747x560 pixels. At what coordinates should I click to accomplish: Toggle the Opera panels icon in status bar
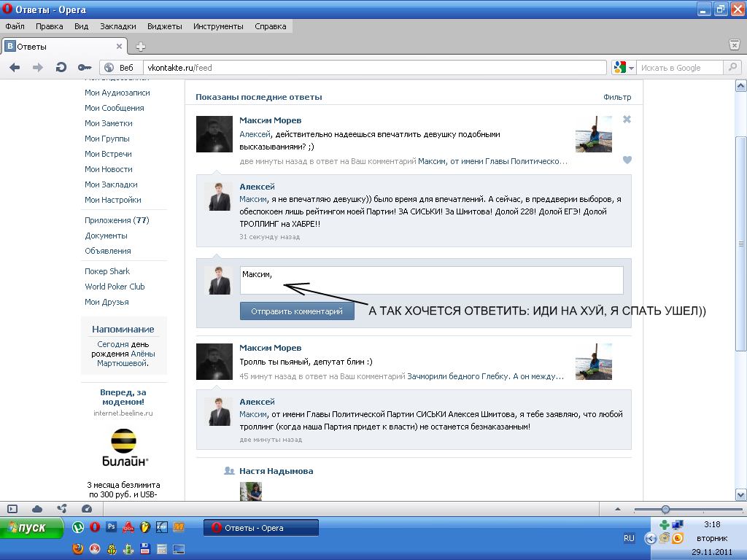click(13, 509)
